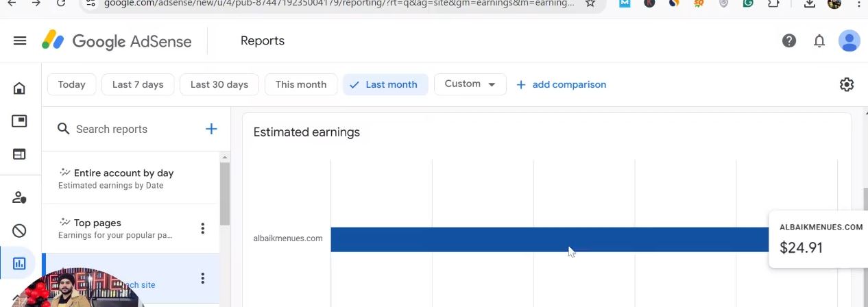
Task: Select the This month range
Action: click(301, 84)
